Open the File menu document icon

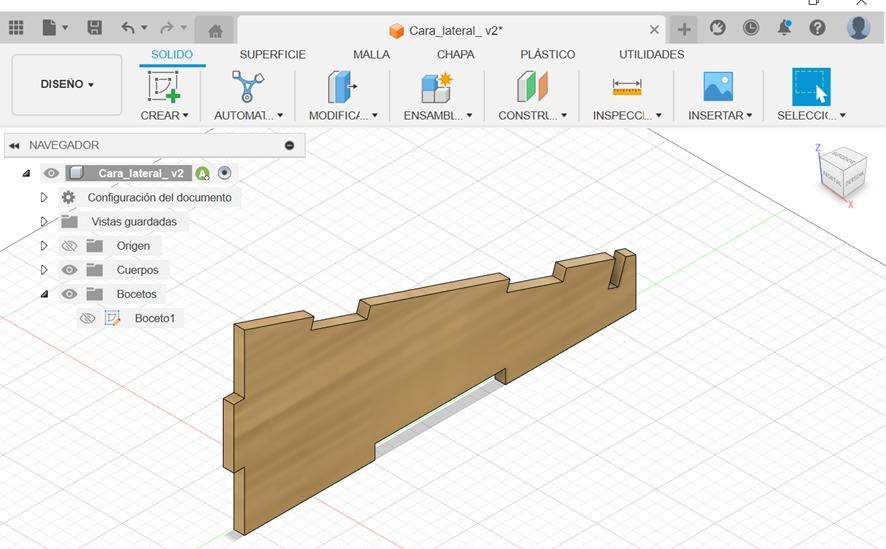pos(50,28)
